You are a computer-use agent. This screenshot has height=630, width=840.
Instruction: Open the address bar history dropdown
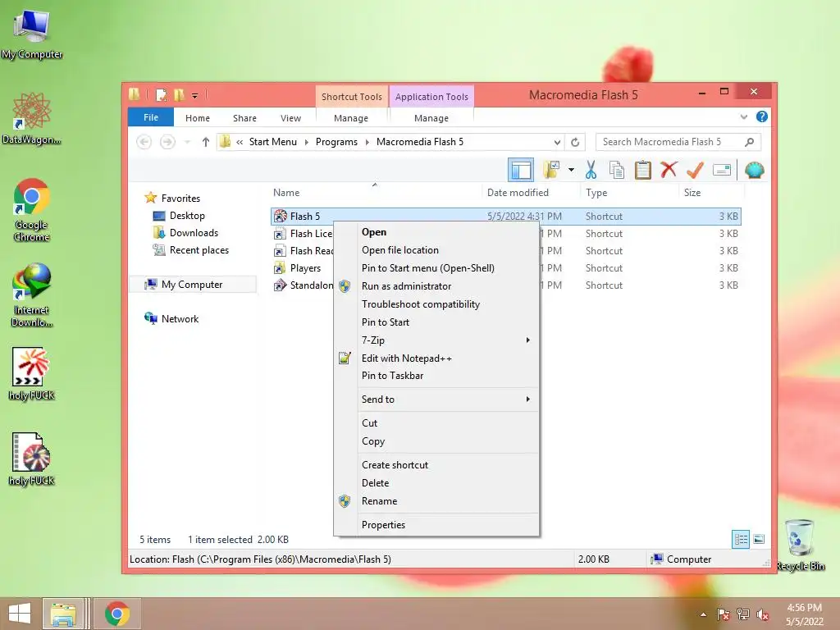point(557,142)
